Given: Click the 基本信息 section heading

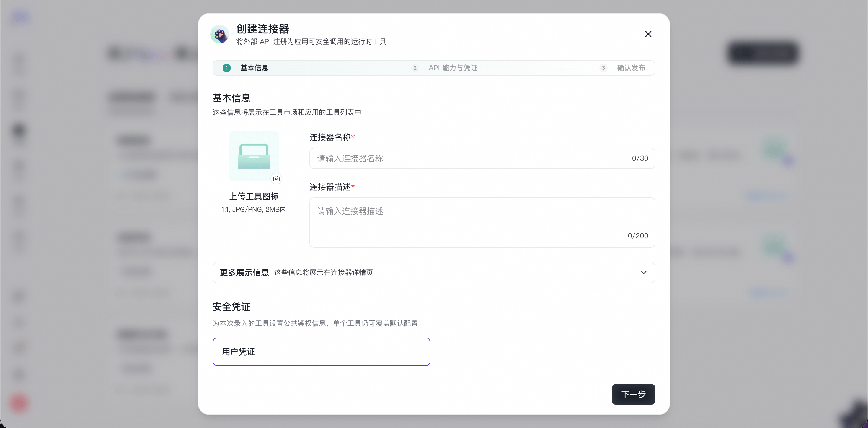Looking at the screenshot, I should coord(231,98).
